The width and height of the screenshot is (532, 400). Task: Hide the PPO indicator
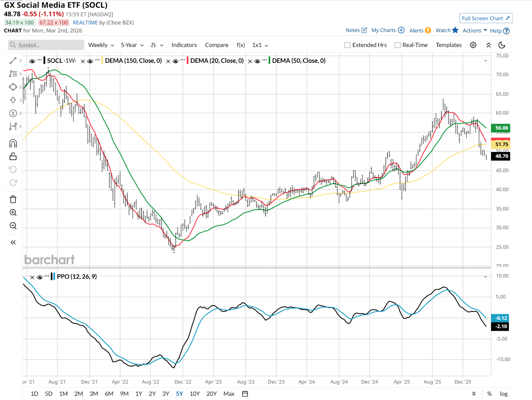tap(40, 277)
